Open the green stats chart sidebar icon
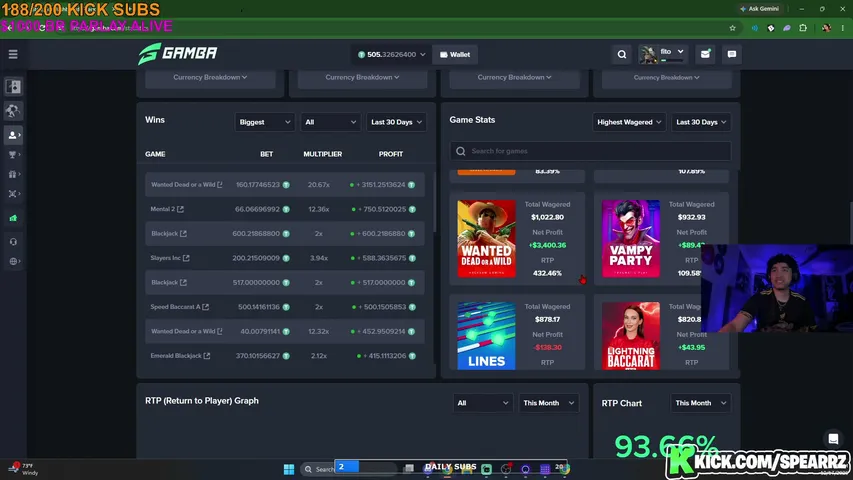 click(13, 218)
